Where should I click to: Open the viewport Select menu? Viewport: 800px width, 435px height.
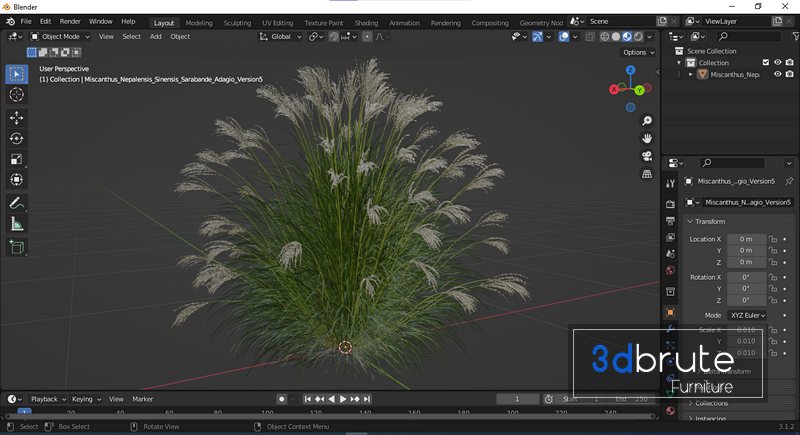pyautogui.click(x=132, y=37)
